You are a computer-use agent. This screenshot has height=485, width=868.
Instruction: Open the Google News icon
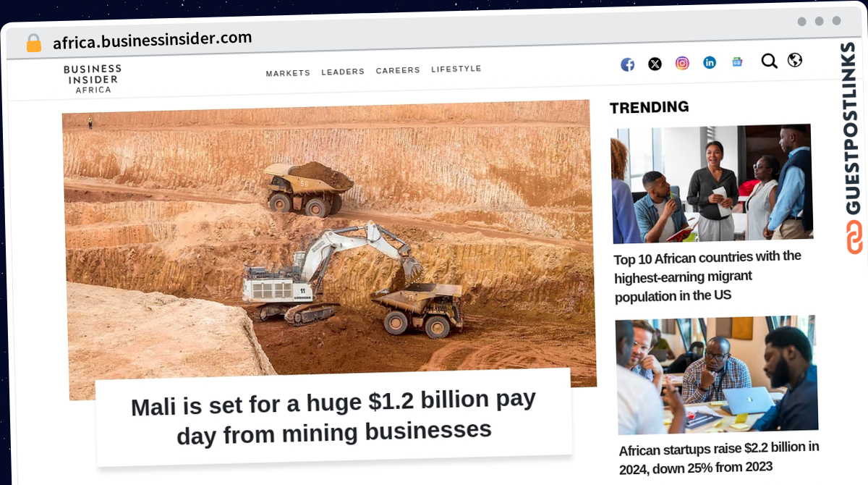[737, 62]
